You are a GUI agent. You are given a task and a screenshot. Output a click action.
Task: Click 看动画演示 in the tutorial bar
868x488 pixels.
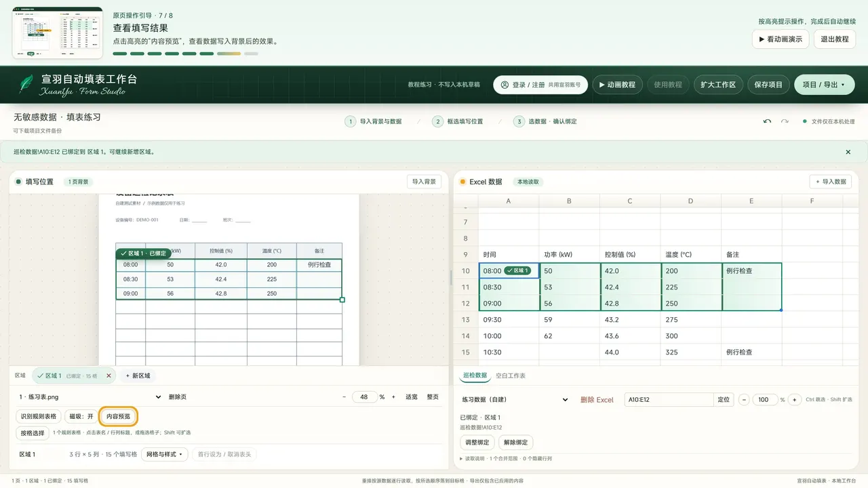click(781, 39)
